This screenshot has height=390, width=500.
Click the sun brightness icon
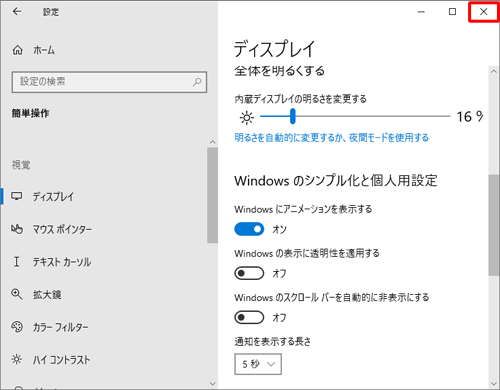247,118
